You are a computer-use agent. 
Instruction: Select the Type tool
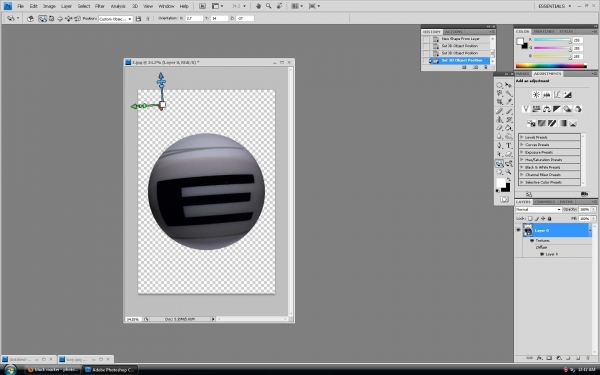[x=509, y=146]
